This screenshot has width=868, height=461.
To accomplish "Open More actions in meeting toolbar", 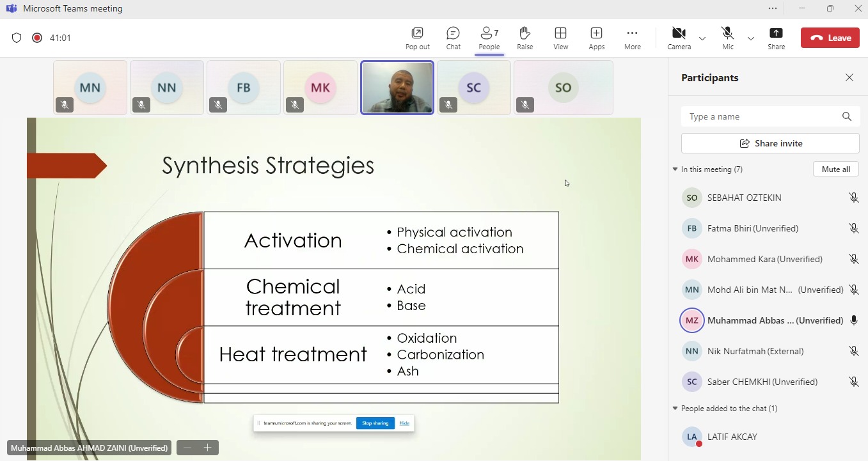I will 632,38.
